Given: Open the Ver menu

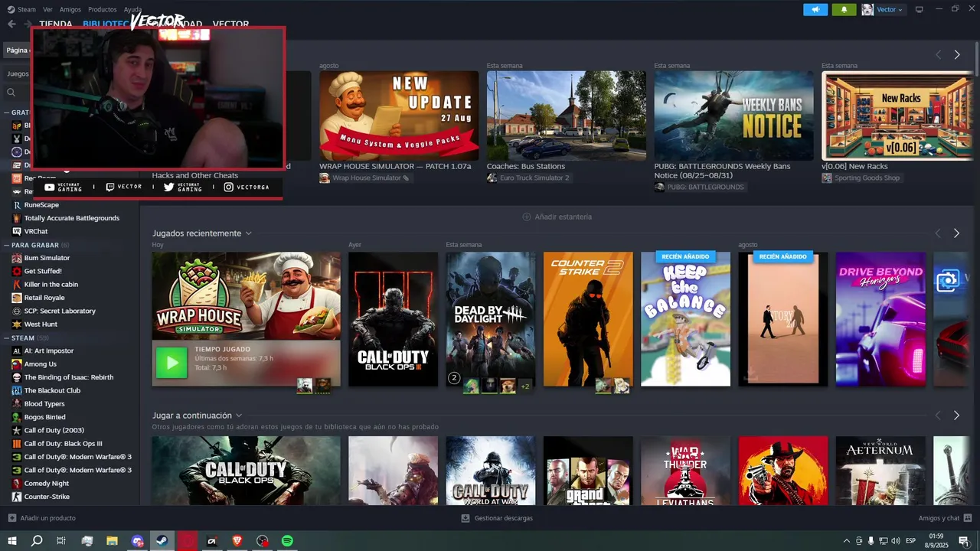Looking at the screenshot, I should (x=47, y=9).
